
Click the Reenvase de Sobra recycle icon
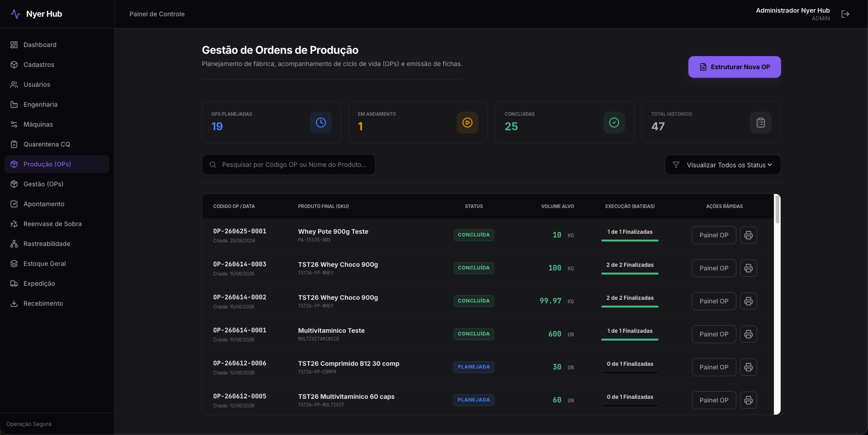coord(14,224)
